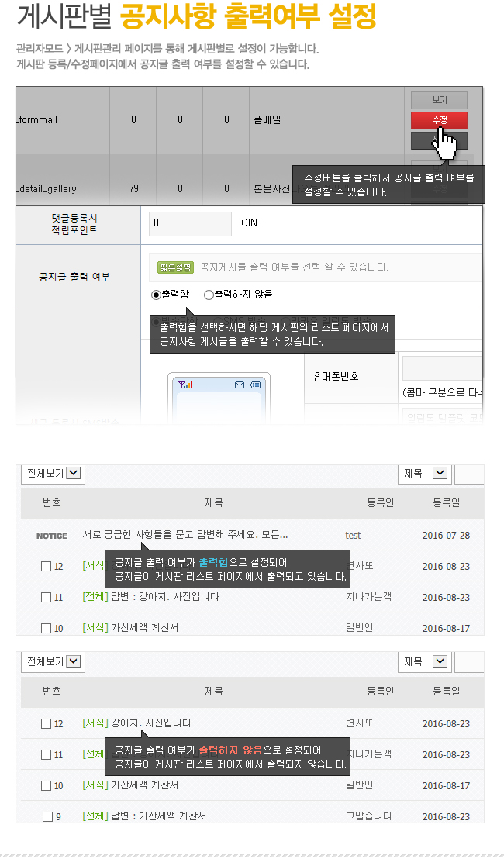Click the 등록일 column header in bottom list
Screen dimensions: 504x859
click(x=446, y=691)
